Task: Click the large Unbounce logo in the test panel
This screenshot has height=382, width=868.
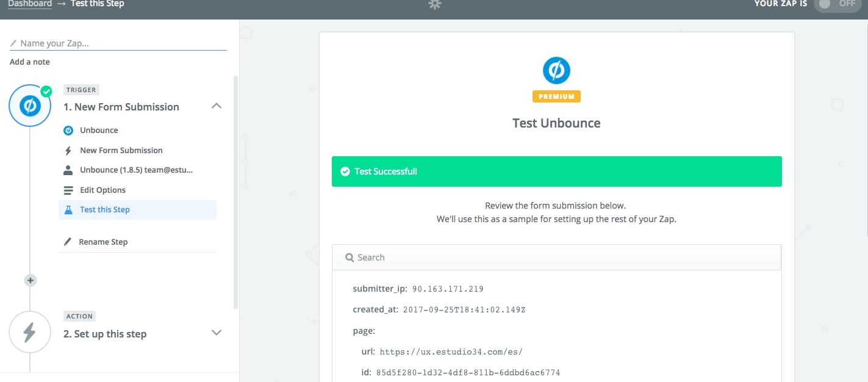Action: tap(556, 71)
